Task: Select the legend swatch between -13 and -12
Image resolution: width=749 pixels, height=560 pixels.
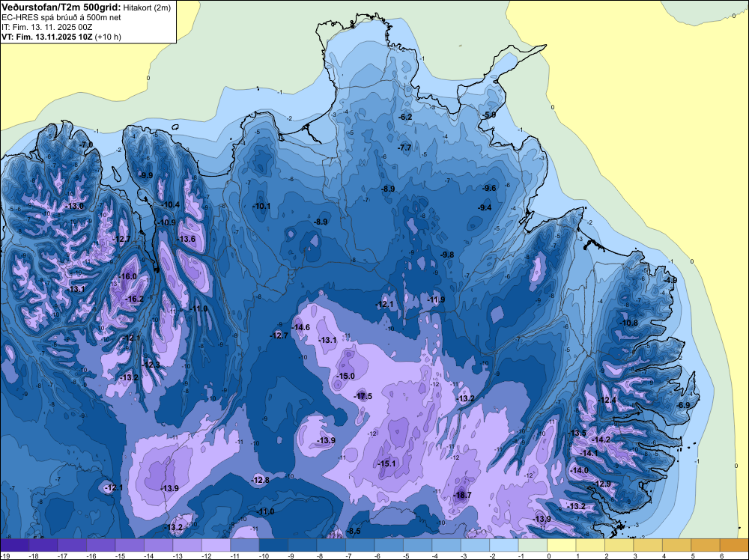Action: [x=187, y=545]
